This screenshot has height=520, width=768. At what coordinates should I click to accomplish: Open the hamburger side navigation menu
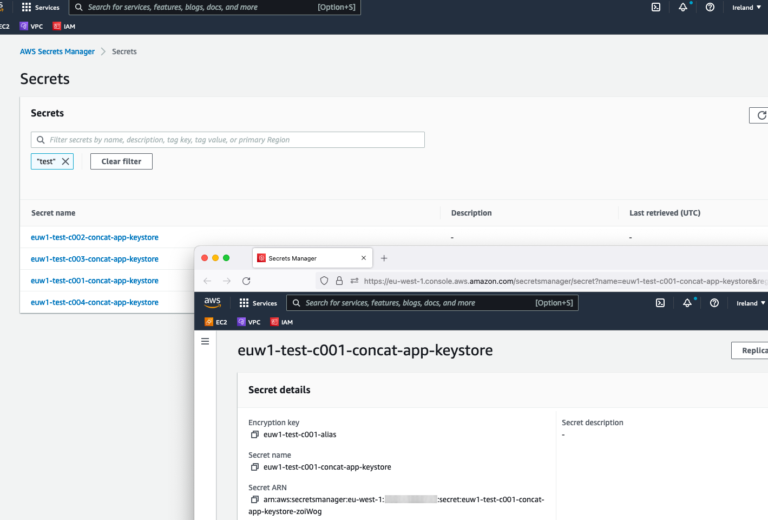pos(205,341)
